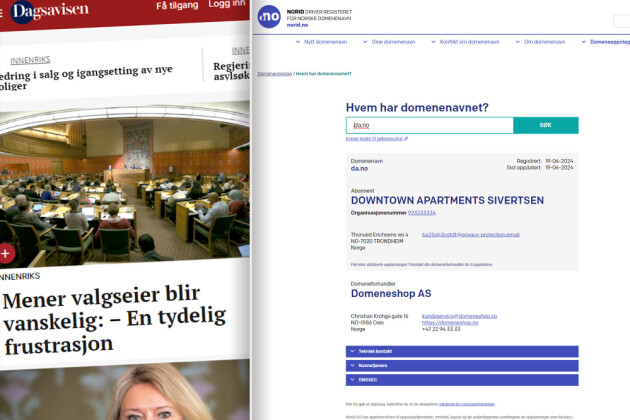Click the copy-link icon under the search field
Image resolution: width=630 pixels, height=420 pixels.
pos(406,139)
